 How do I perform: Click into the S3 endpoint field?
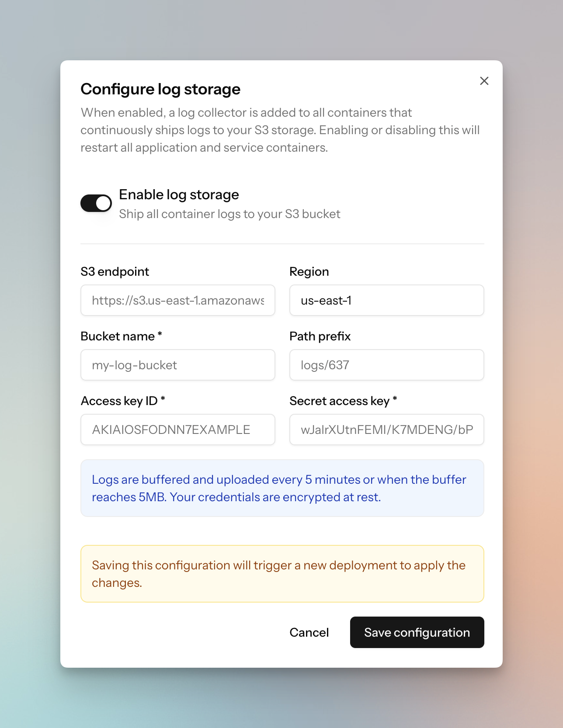tap(177, 301)
